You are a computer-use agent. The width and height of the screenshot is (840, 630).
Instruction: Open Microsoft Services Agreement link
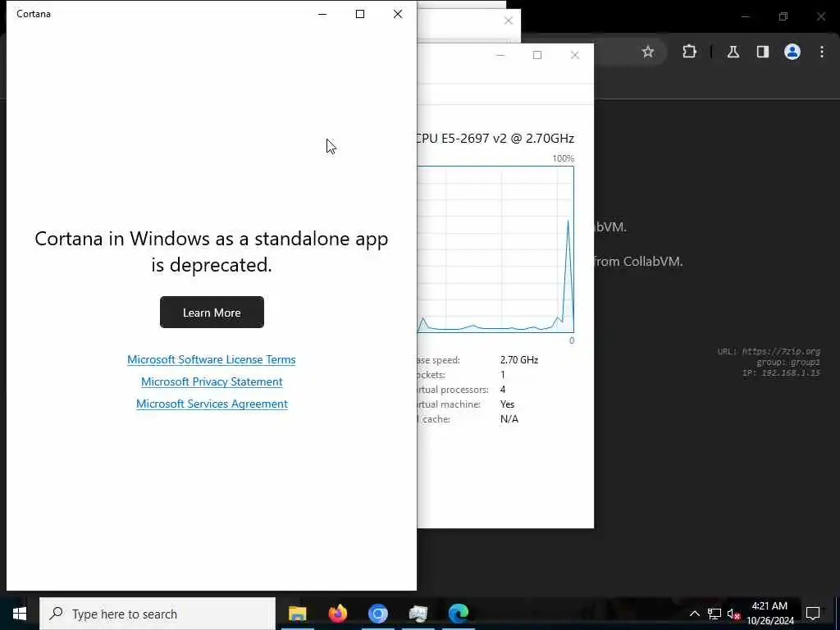212,404
